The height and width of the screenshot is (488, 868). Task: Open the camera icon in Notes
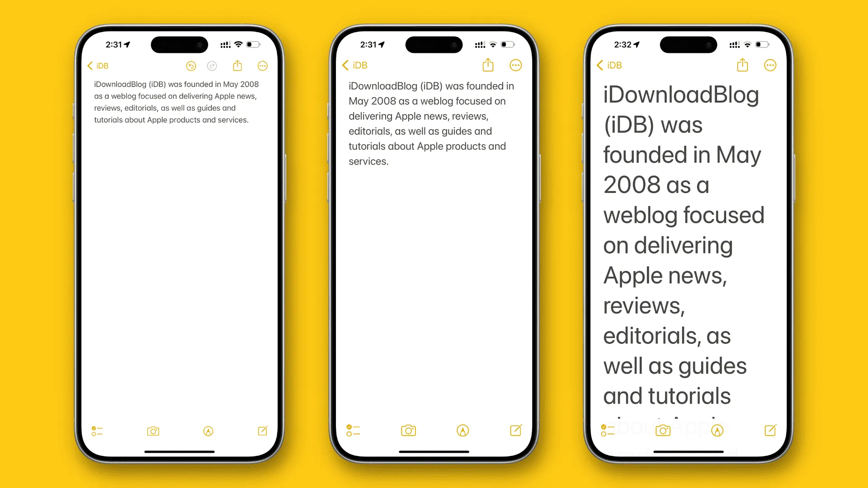pos(154,430)
